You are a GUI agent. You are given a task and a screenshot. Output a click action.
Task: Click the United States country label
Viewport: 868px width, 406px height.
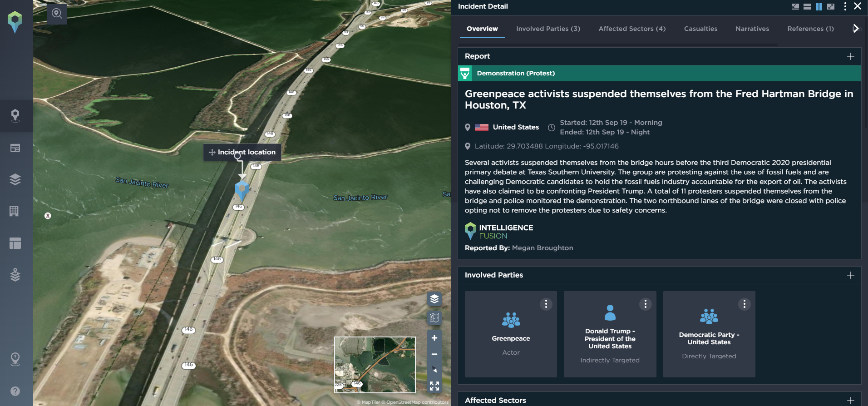click(x=516, y=127)
